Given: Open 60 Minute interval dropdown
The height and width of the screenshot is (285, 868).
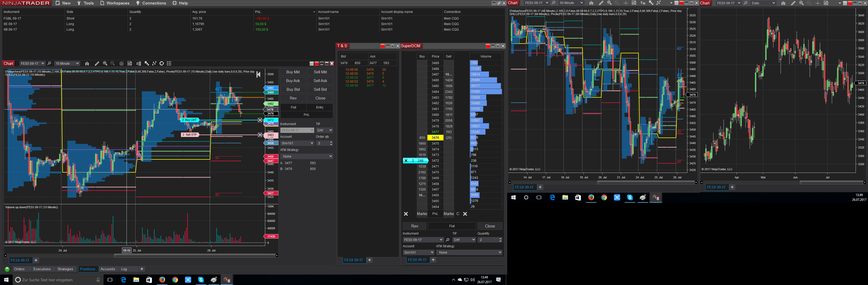Looking at the screenshot, I should pyautogui.click(x=571, y=3).
